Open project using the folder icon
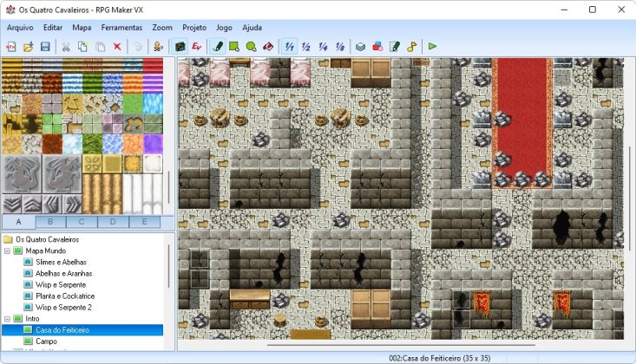 (x=28, y=47)
